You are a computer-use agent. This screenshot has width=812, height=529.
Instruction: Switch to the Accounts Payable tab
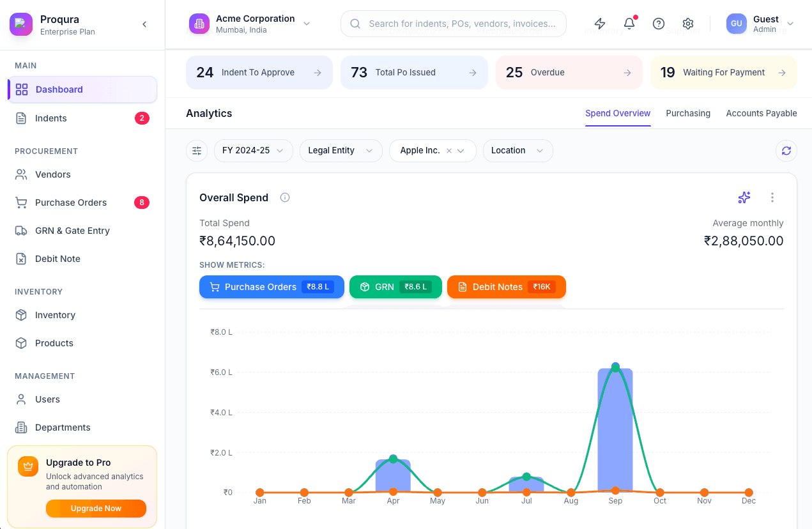coord(761,113)
